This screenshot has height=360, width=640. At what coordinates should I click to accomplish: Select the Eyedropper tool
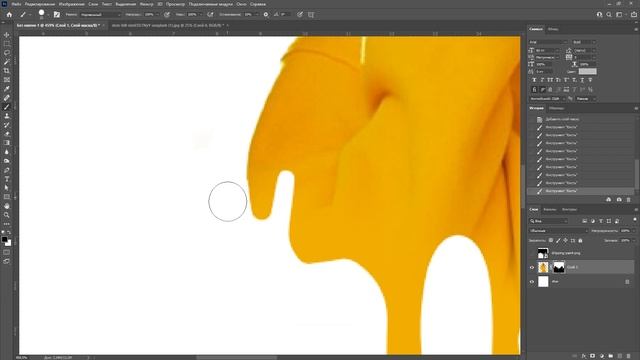pos(7,89)
